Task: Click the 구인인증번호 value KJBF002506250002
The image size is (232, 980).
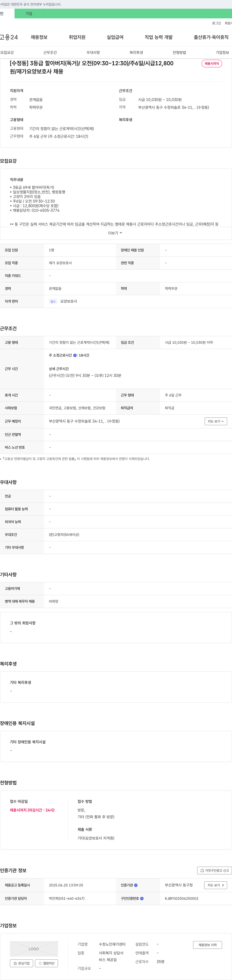Action: pyautogui.click(x=181, y=899)
